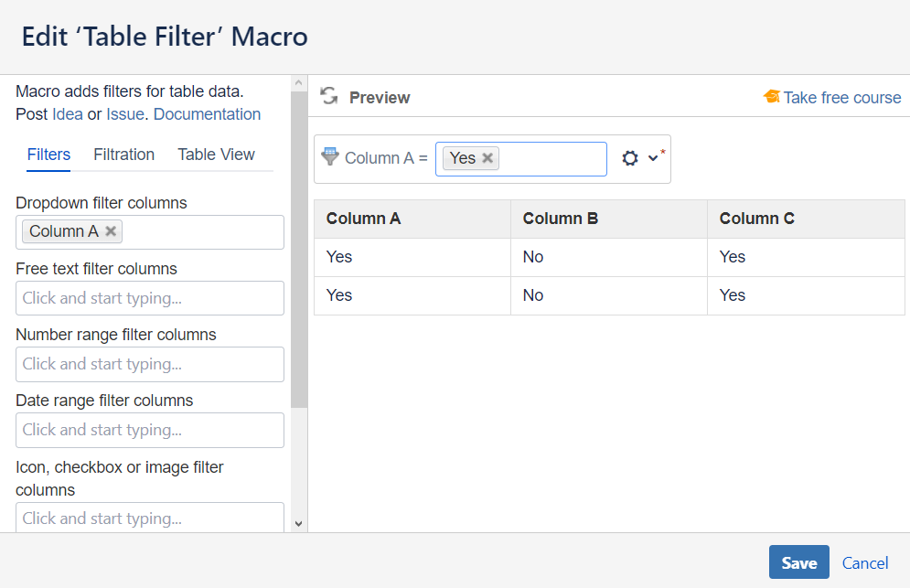Open the Column A filter value dropdown
This screenshot has width=910, height=588.
click(x=553, y=158)
